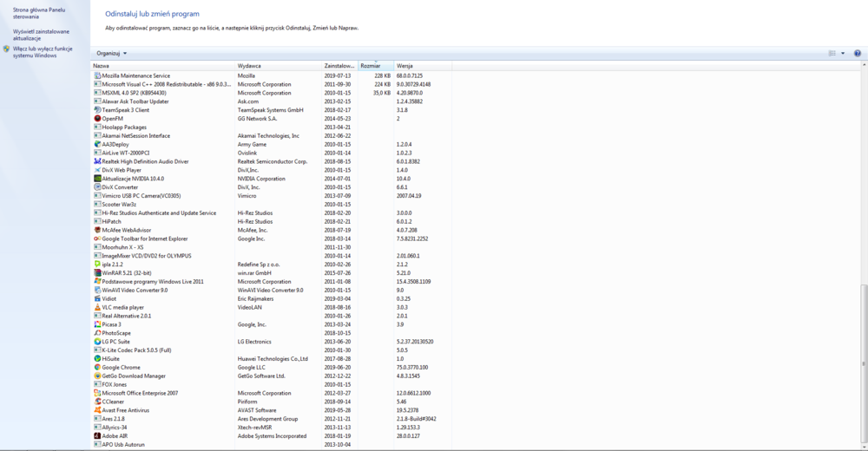Select the Moorhuhn X - XS entry
Viewport: 868px width, 451px height.
271,247
